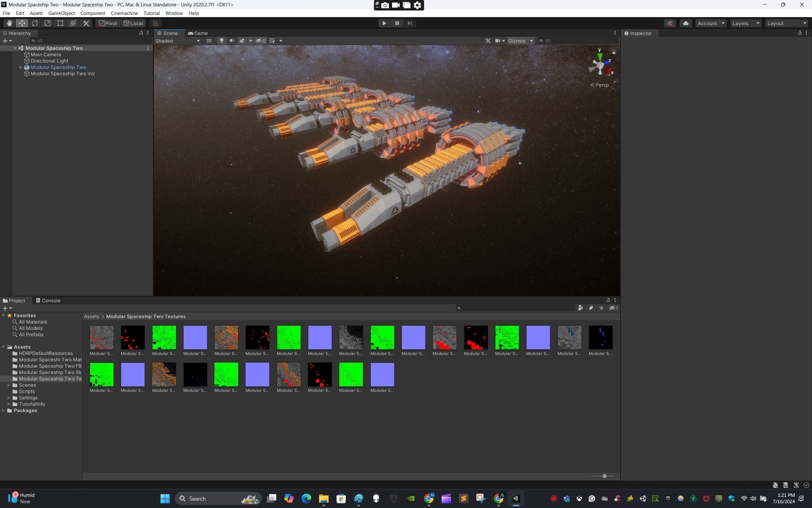Select the Scale tool
The height and width of the screenshot is (508, 812).
[48, 23]
